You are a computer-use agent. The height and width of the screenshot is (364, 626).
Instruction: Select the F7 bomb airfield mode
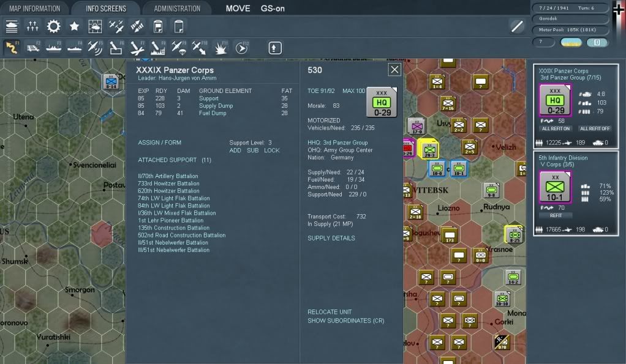(137, 48)
